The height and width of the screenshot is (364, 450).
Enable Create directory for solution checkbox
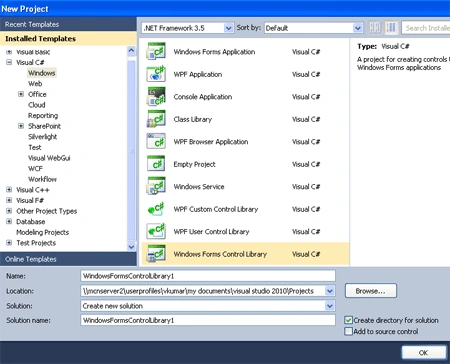348,320
